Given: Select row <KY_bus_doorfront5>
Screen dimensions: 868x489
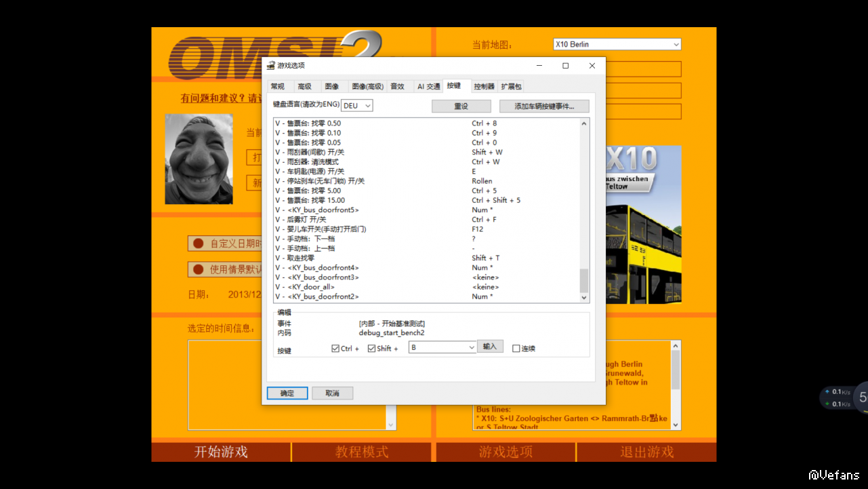Looking at the screenshot, I should coord(427,210).
